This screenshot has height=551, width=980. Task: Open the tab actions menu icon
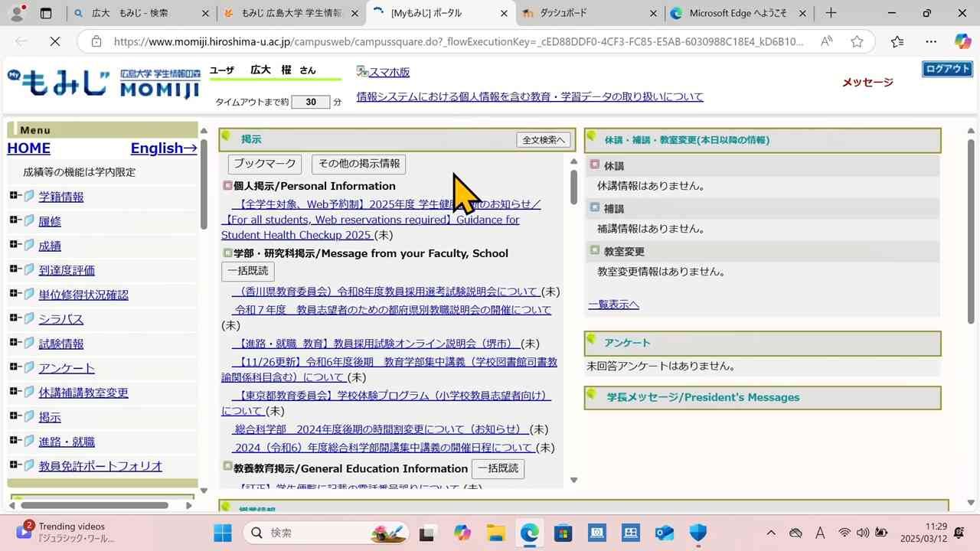pyautogui.click(x=46, y=13)
